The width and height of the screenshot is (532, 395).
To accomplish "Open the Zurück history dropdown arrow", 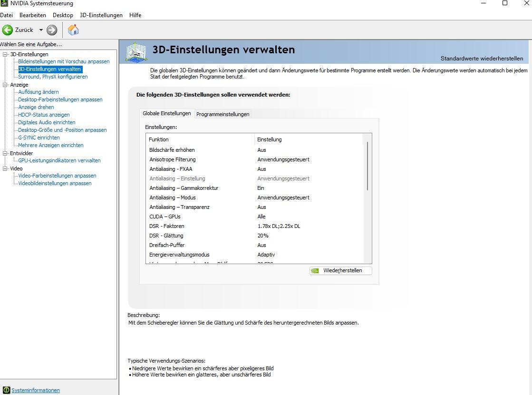I will [41, 30].
